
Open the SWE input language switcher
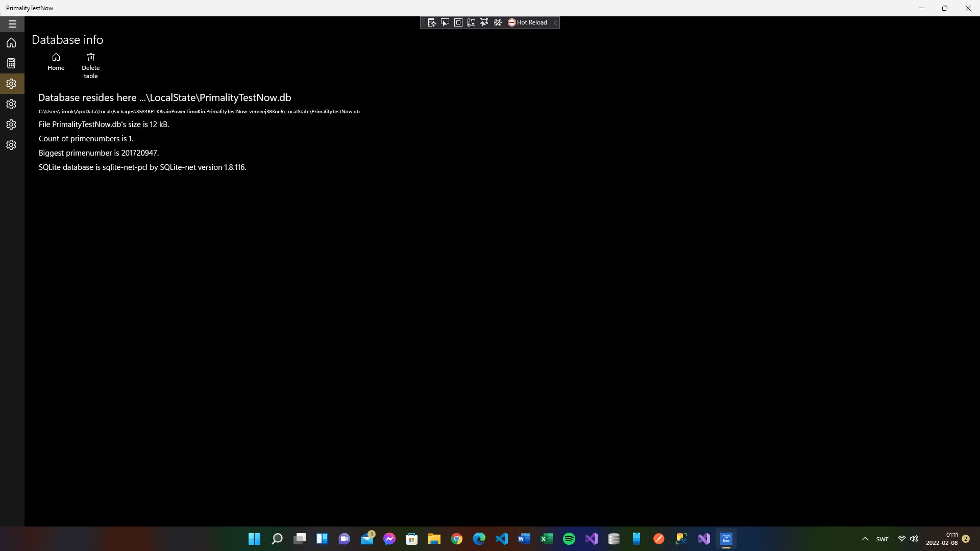pyautogui.click(x=882, y=539)
